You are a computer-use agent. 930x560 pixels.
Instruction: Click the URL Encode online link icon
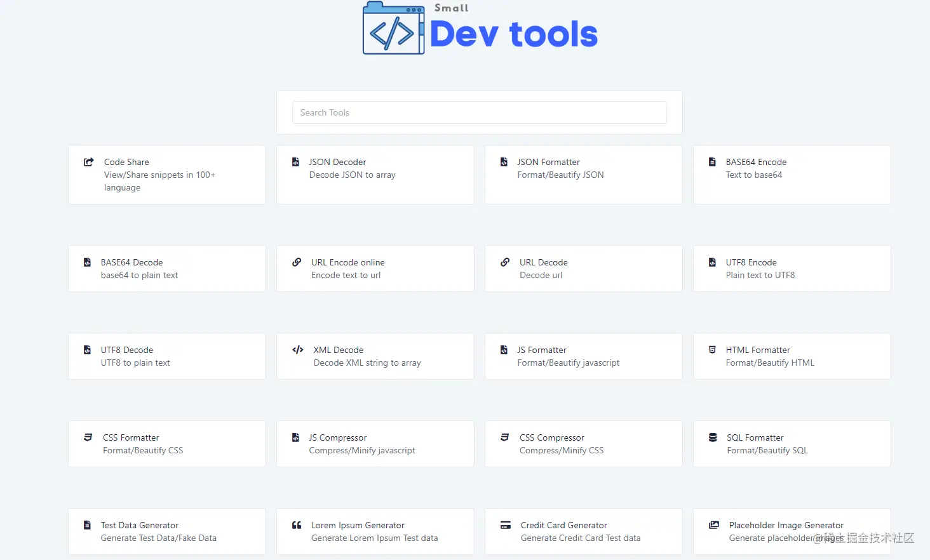tap(297, 262)
